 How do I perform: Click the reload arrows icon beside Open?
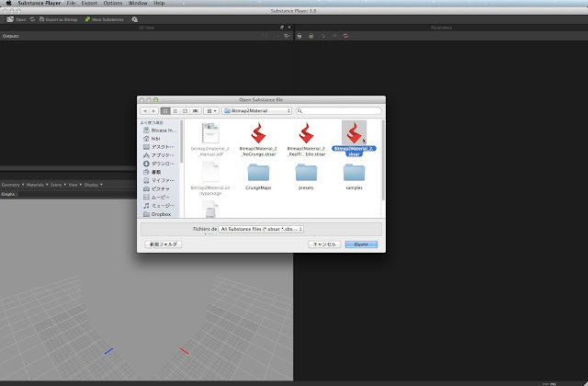click(32, 19)
